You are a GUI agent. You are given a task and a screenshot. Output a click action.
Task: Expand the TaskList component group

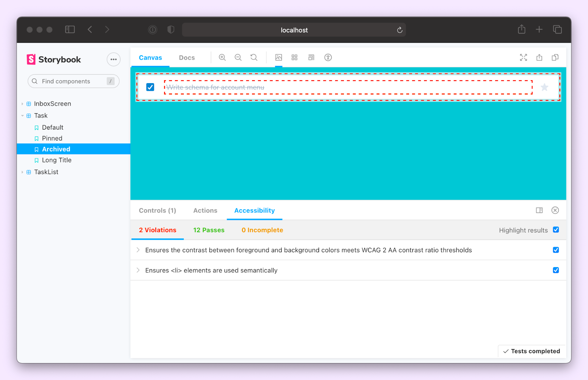point(22,172)
